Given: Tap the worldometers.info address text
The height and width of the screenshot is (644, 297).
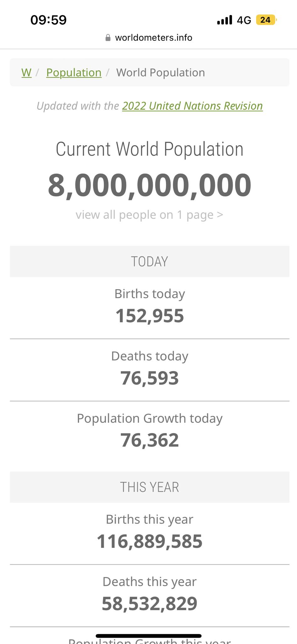Looking at the screenshot, I should [154, 38].
